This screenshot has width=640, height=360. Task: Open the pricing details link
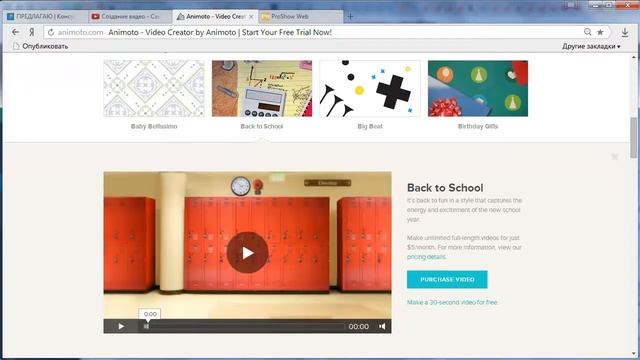(x=426, y=257)
